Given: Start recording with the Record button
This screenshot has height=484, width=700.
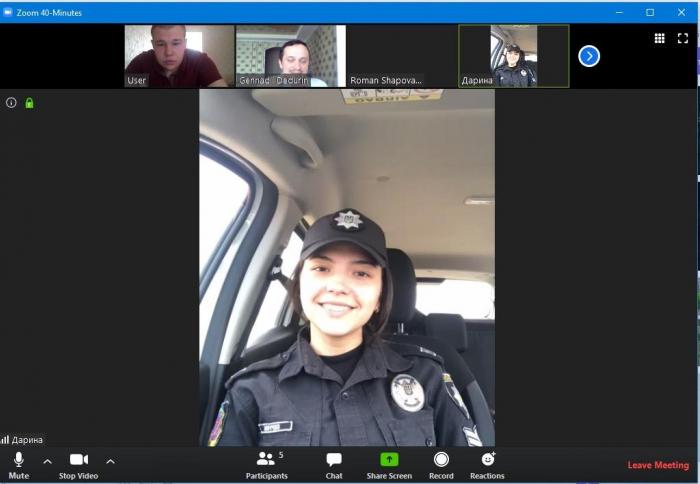Looking at the screenshot, I should [441, 463].
